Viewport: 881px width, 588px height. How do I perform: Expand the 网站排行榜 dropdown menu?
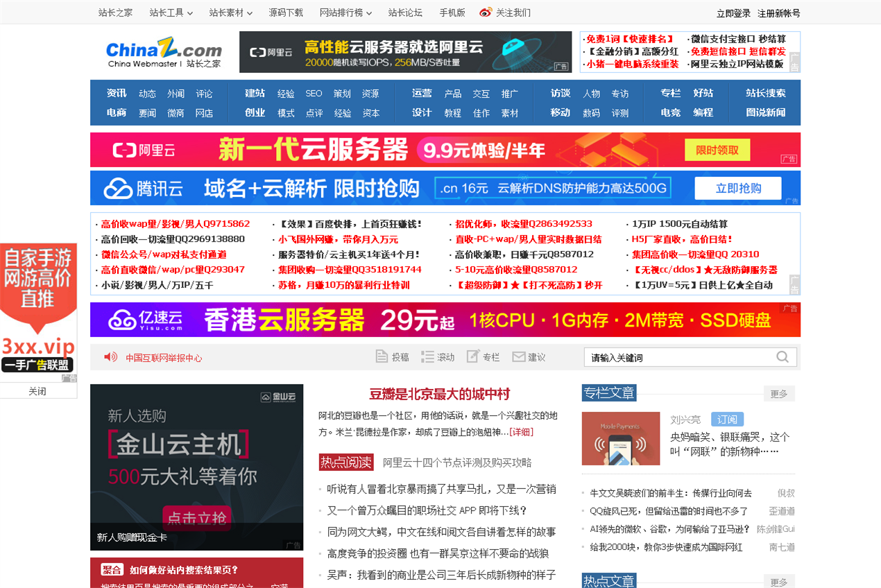(345, 12)
